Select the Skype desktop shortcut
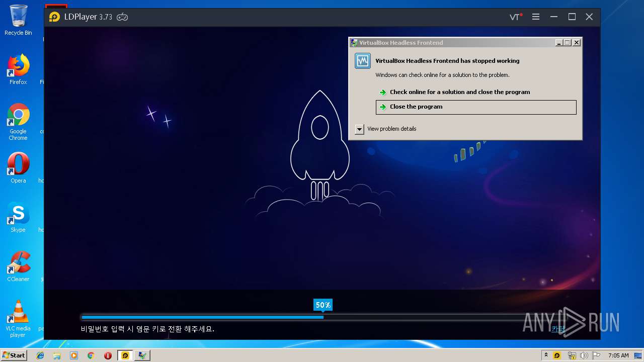The width and height of the screenshot is (644, 362). [x=18, y=217]
